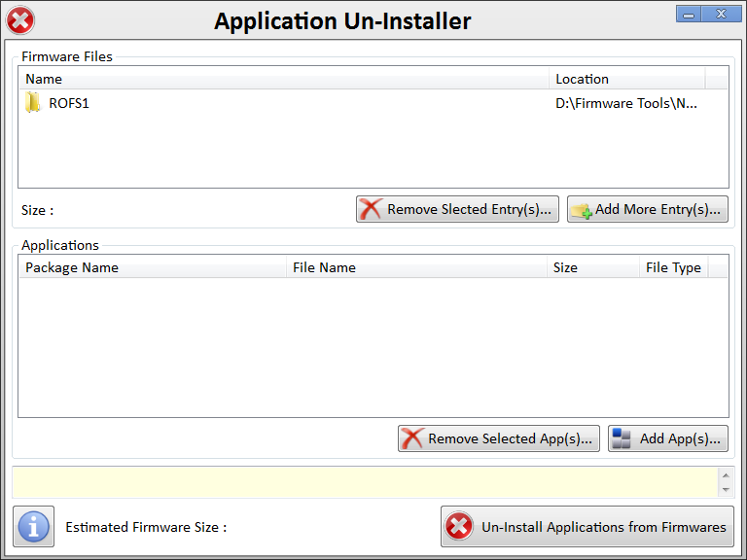Start Un-Install Applications from Firmwares
Screen dimensions: 747x560
pyautogui.click(x=587, y=527)
